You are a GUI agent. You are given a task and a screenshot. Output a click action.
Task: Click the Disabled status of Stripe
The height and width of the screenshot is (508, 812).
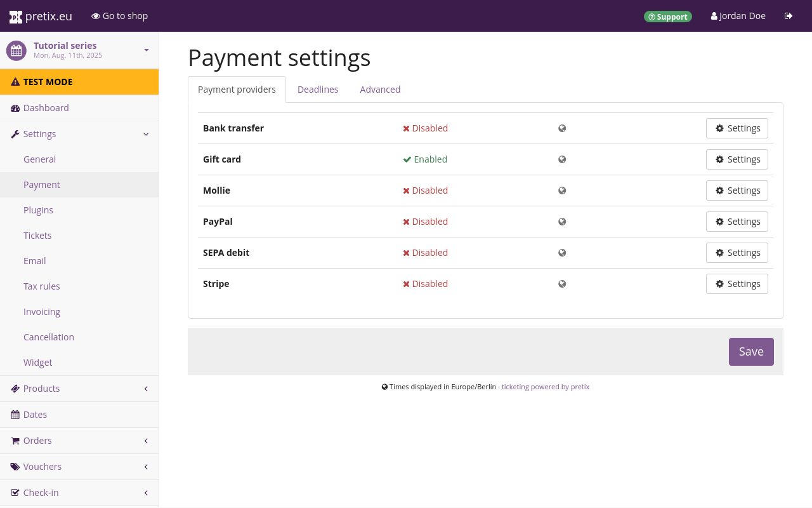tap(425, 284)
